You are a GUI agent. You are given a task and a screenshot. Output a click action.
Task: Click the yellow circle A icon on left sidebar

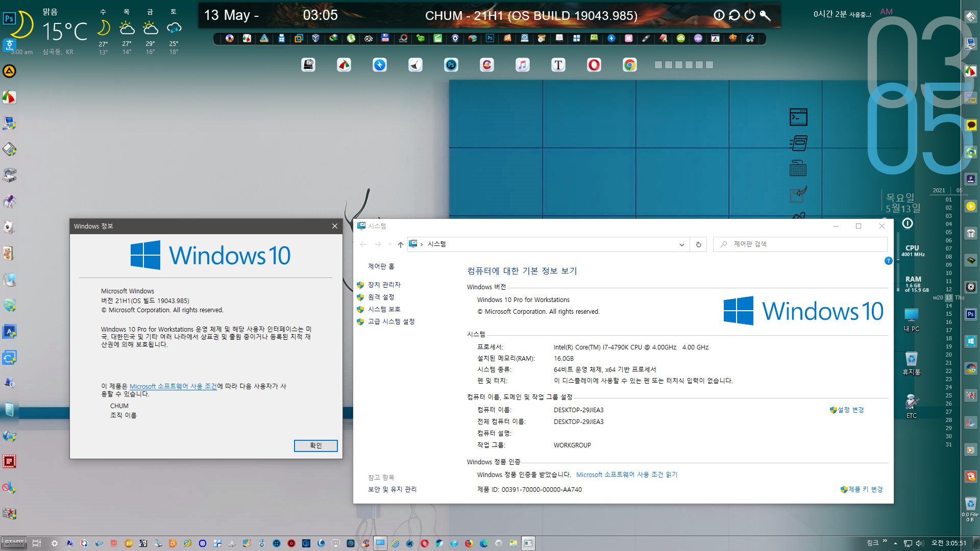pos(9,71)
